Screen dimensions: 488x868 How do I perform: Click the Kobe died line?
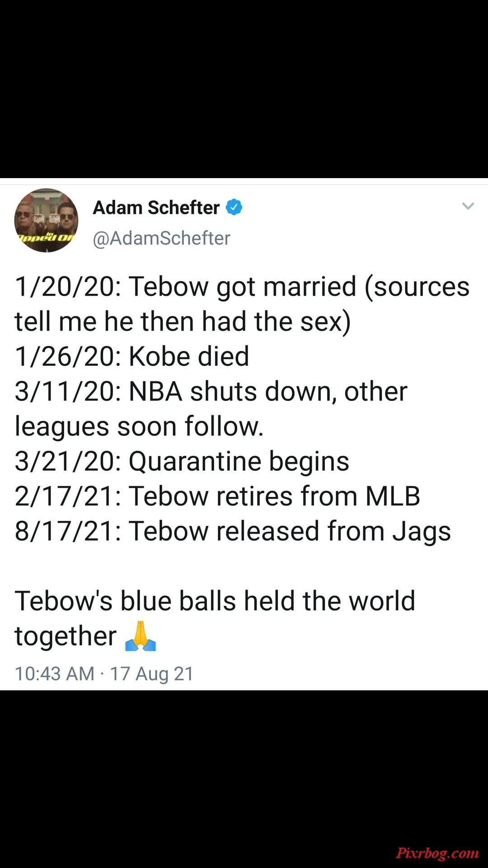(132, 356)
